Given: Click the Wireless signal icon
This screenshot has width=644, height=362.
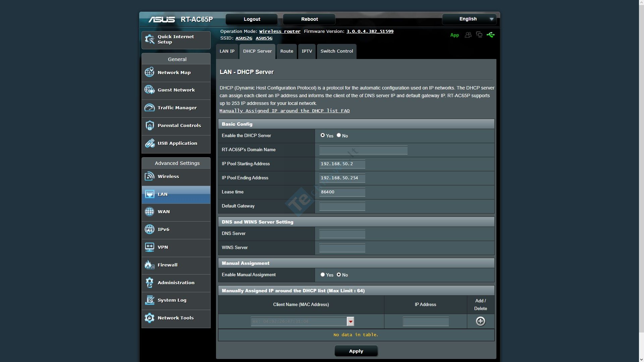Looking at the screenshot, I should (x=150, y=176).
